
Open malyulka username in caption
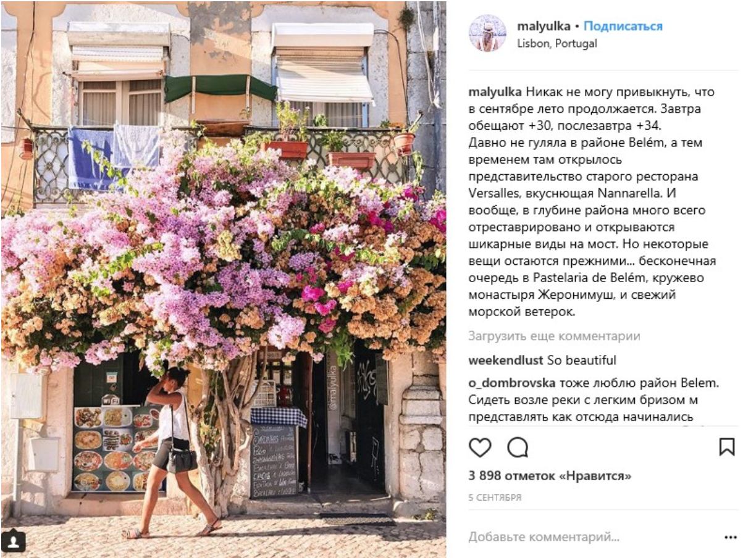[496, 93]
